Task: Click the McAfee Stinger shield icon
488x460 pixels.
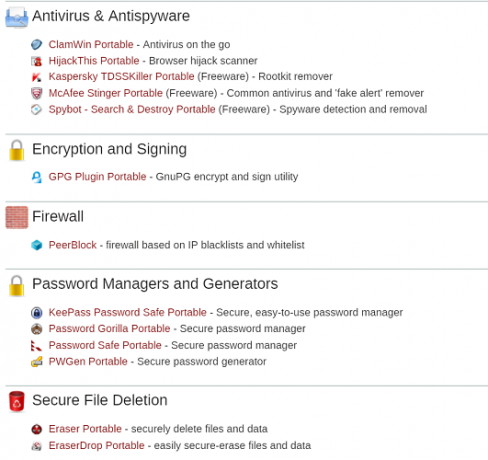Action: click(x=37, y=93)
